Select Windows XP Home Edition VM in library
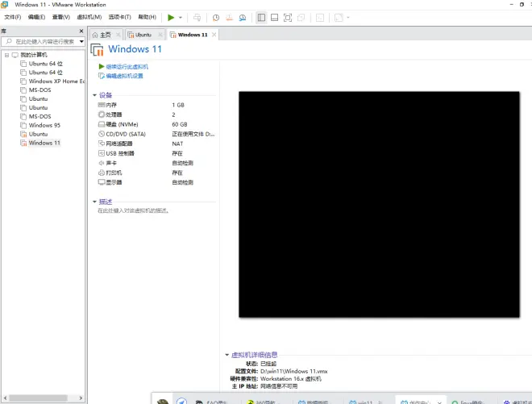The image size is (532, 404). click(52, 81)
